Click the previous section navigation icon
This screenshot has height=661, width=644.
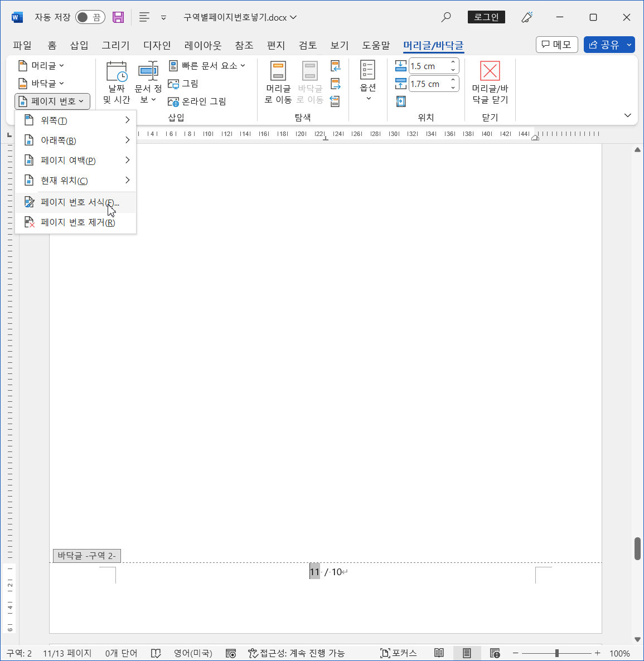coord(335,66)
